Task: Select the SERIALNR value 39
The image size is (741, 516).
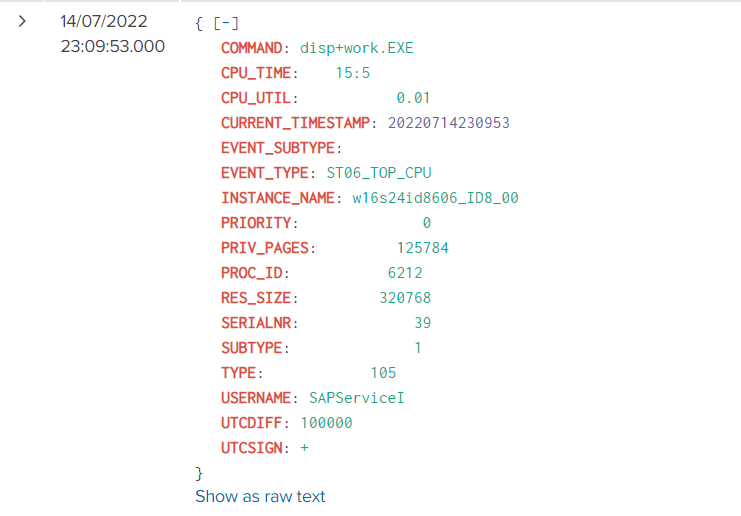Action: [422, 323]
